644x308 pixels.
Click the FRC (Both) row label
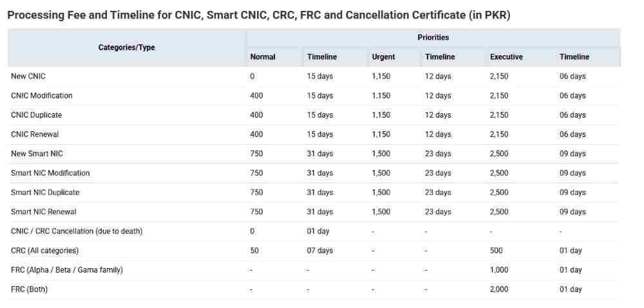[30, 289]
